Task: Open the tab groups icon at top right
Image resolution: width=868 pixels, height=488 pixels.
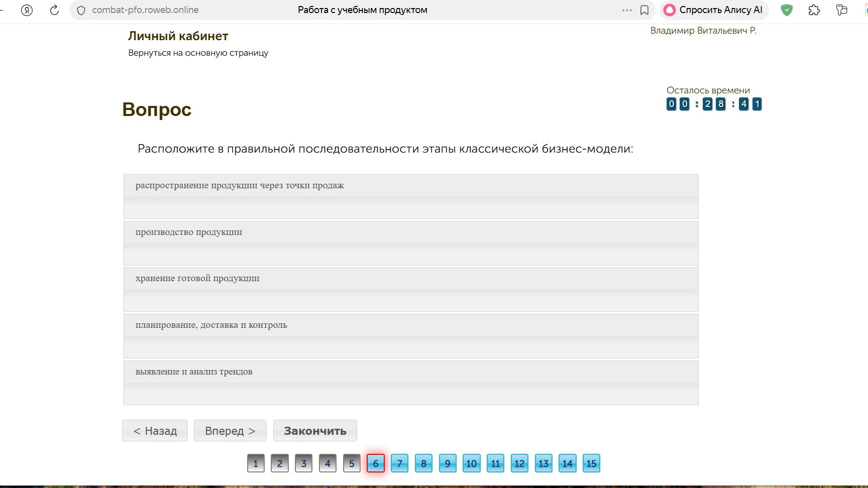Action: (x=842, y=10)
